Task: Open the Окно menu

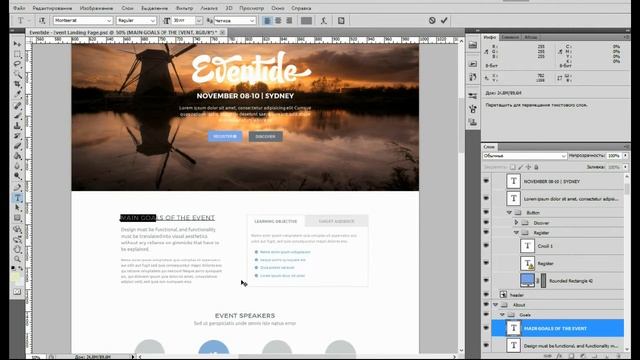Action: (x=278, y=8)
